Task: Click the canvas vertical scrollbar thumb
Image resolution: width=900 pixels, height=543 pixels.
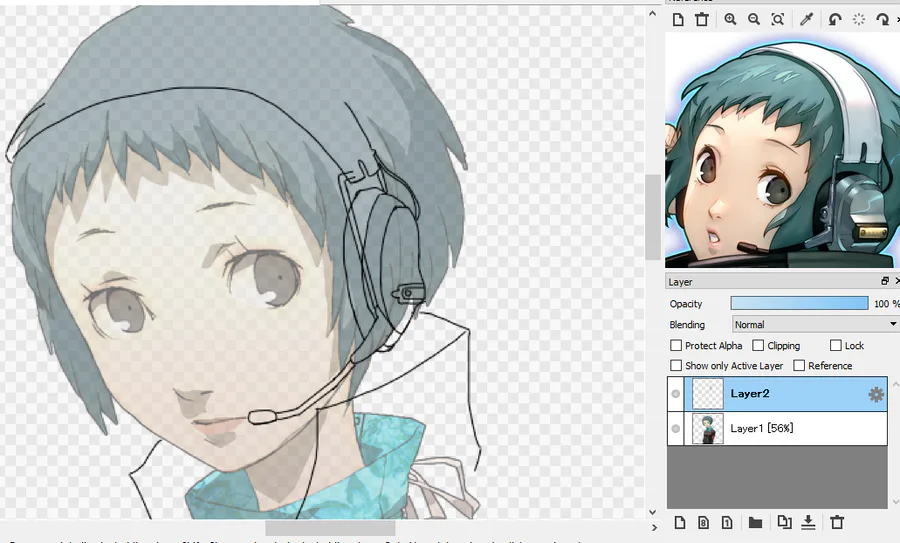Action: click(653, 217)
